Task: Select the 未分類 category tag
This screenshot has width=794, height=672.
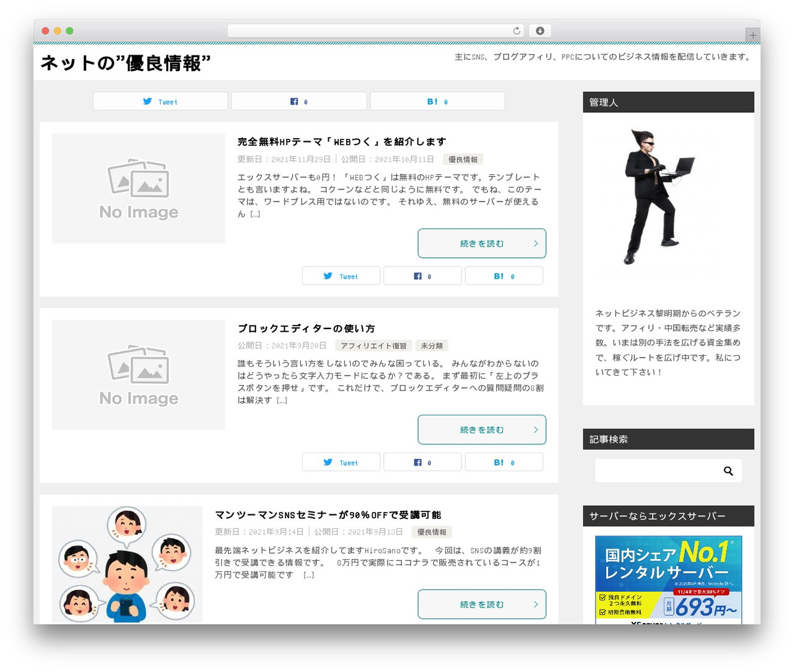Action: point(432,346)
